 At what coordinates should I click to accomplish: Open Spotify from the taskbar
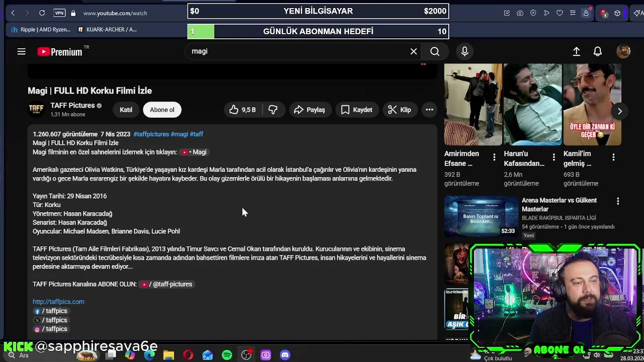[227, 355]
